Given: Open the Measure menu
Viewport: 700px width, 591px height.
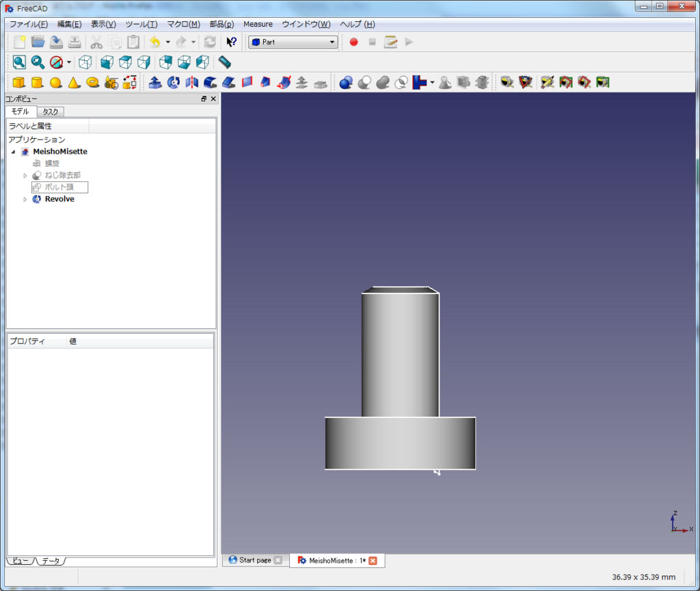Looking at the screenshot, I should point(258,24).
